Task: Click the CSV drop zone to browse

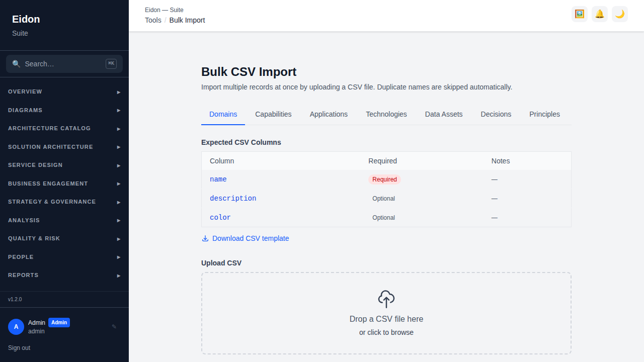Action: click(x=386, y=313)
